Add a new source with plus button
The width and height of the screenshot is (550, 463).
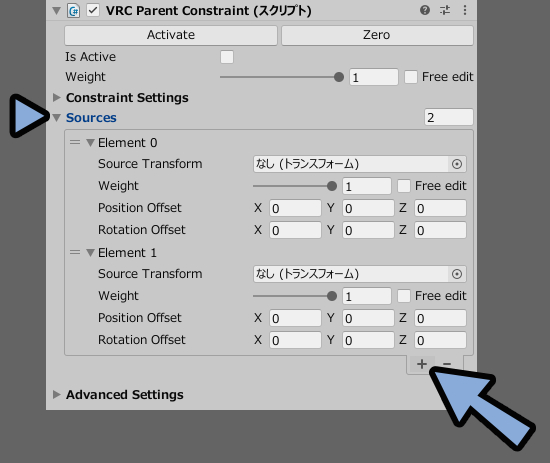tap(422, 364)
